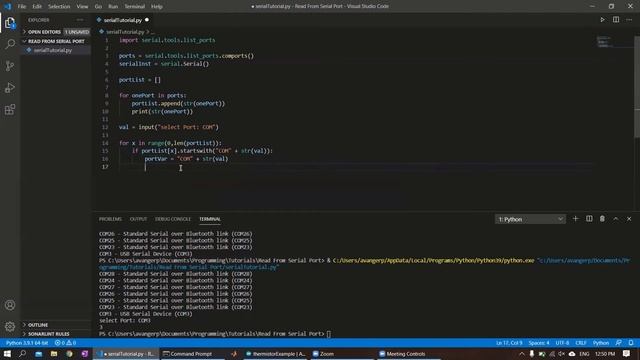Image resolution: width=640 pixels, height=360 pixels.
Task: Open the Explorer view in activity bar
Action: coord(10,23)
